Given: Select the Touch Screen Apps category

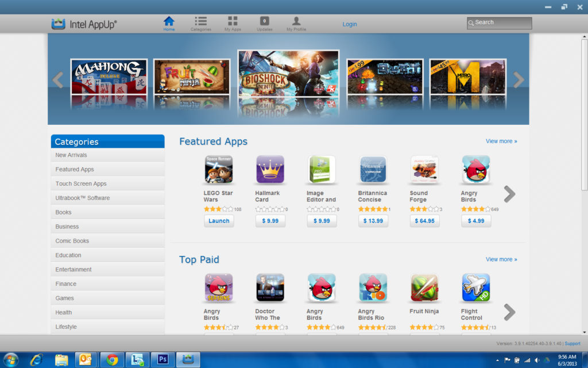Looking at the screenshot, I should (107, 183).
